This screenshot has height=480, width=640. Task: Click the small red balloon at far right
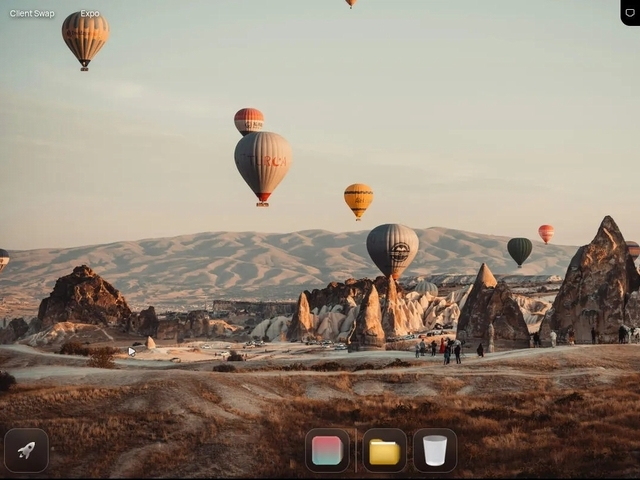[x=546, y=233]
